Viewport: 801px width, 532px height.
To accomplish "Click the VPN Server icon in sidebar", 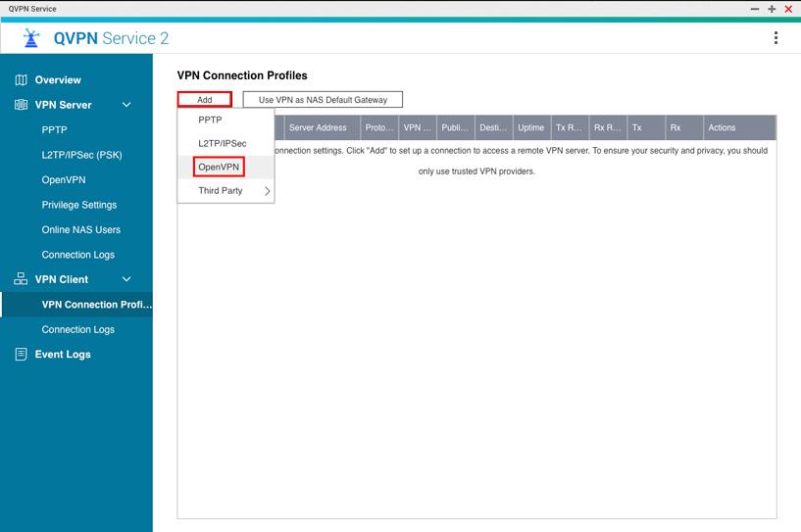I will coord(21,105).
